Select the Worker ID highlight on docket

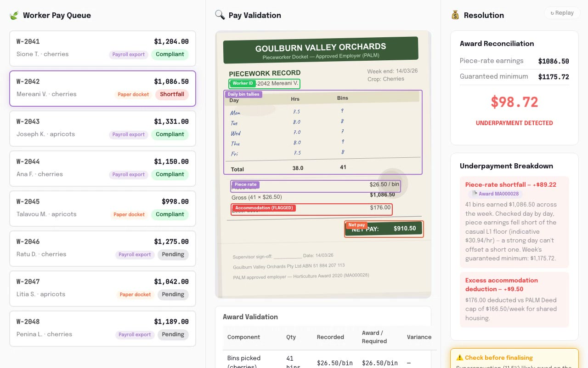click(264, 84)
